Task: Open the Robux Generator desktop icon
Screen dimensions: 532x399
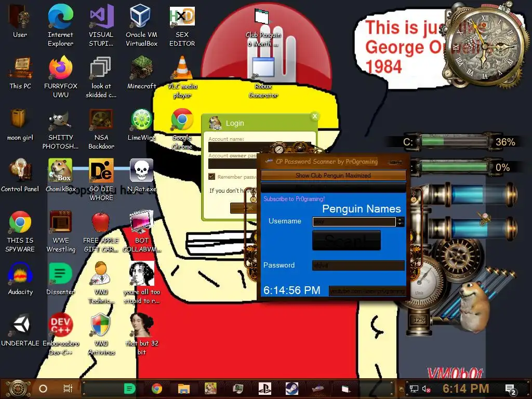Action: [x=263, y=77]
